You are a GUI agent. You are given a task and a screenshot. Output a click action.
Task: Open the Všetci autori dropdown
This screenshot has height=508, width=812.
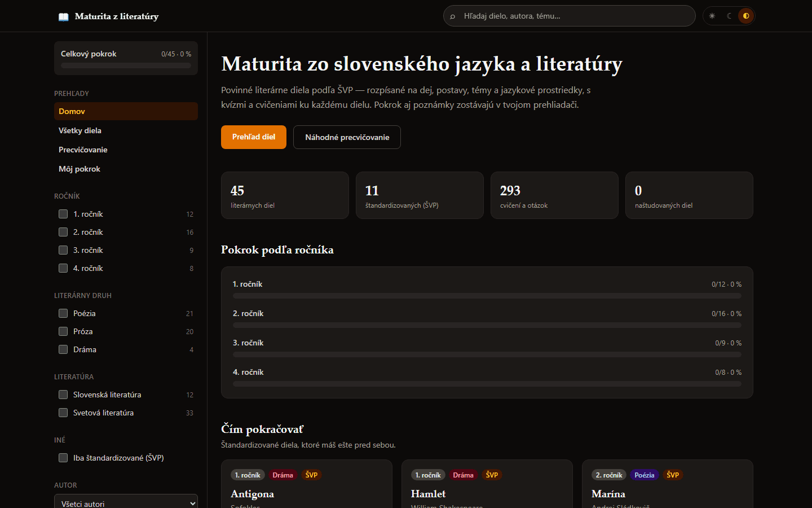click(126, 502)
